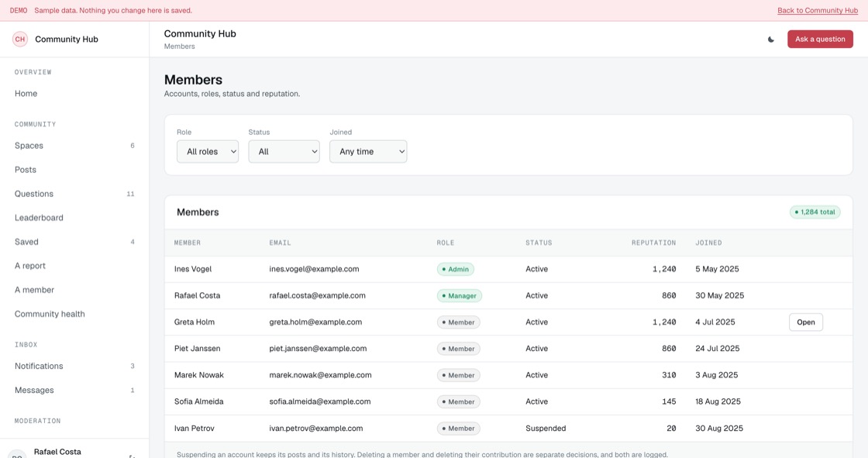Open Leaderboard in the sidebar

[74, 218]
